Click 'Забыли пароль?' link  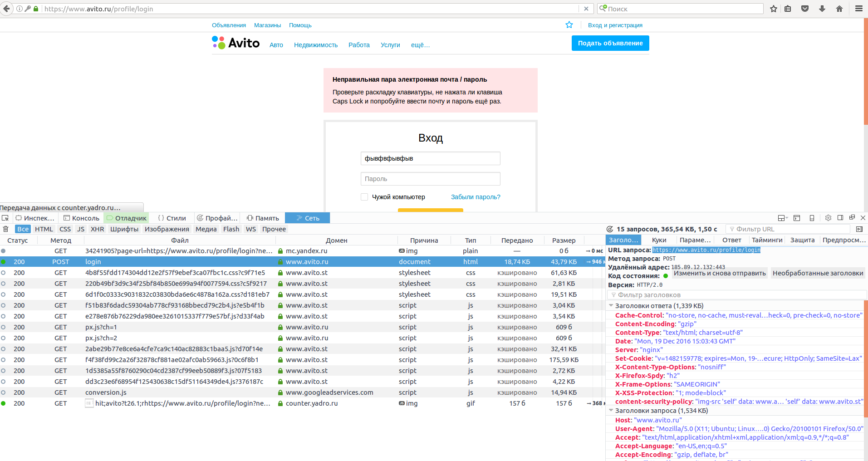[x=476, y=197]
